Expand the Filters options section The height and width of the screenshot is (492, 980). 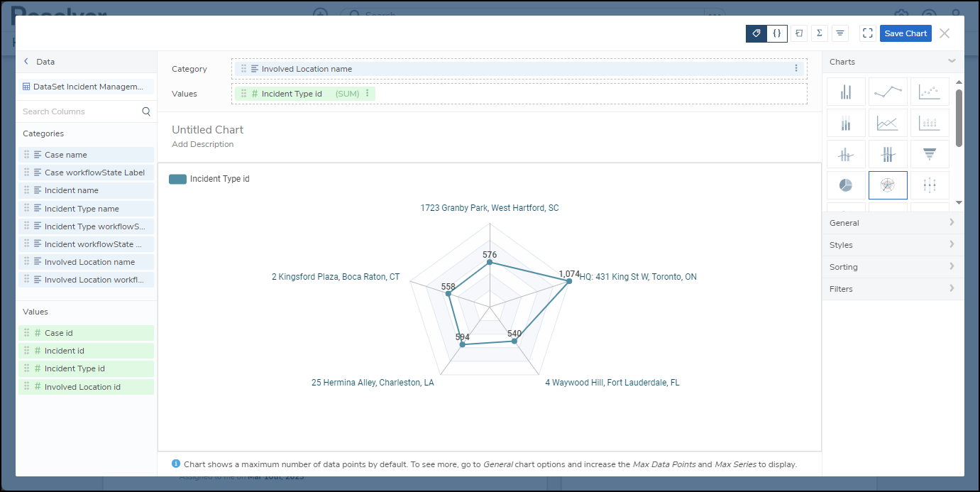pyautogui.click(x=893, y=289)
